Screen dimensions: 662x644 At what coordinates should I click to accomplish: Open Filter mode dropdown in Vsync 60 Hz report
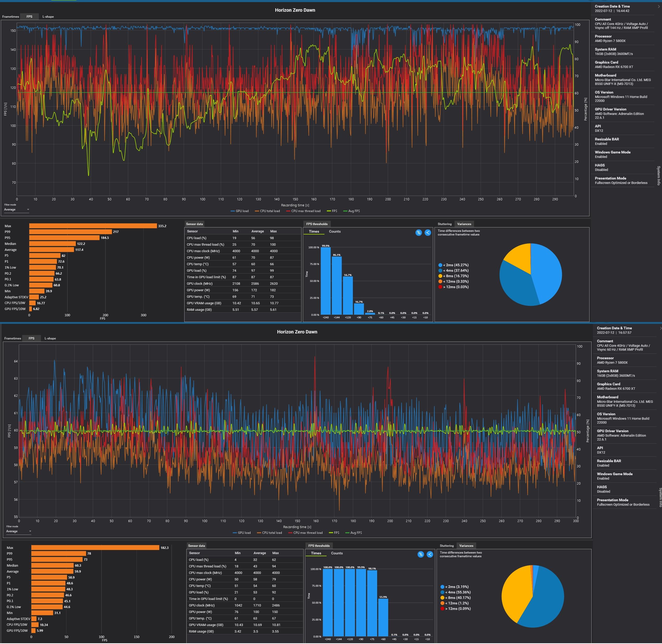click(19, 531)
